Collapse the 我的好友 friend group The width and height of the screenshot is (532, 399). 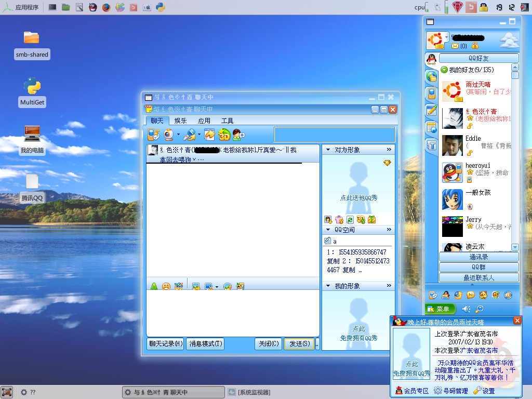click(444, 70)
